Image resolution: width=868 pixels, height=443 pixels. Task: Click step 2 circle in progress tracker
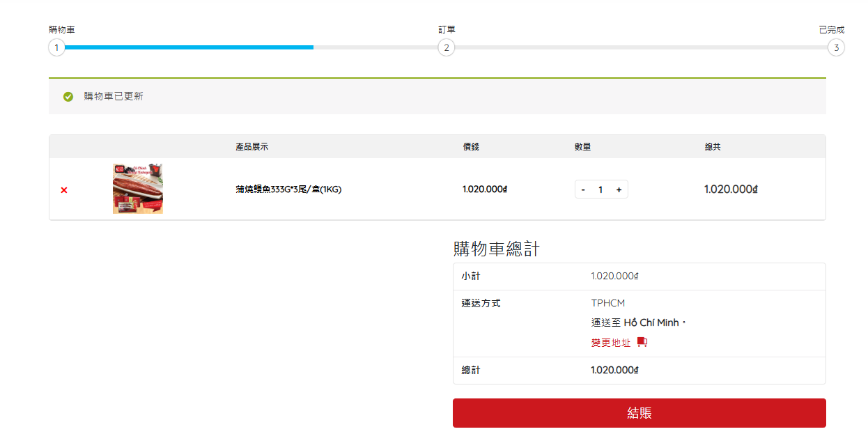(x=446, y=48)
